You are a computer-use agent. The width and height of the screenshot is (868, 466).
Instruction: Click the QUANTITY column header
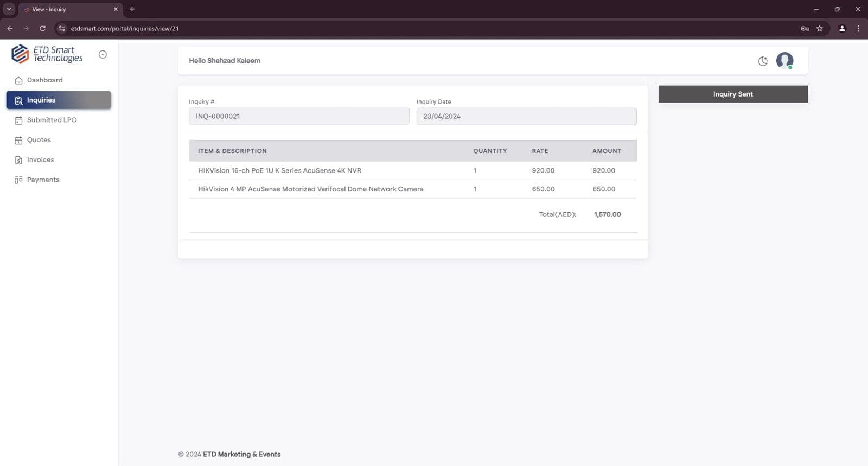pyautogui.click(x=490, y=151)
